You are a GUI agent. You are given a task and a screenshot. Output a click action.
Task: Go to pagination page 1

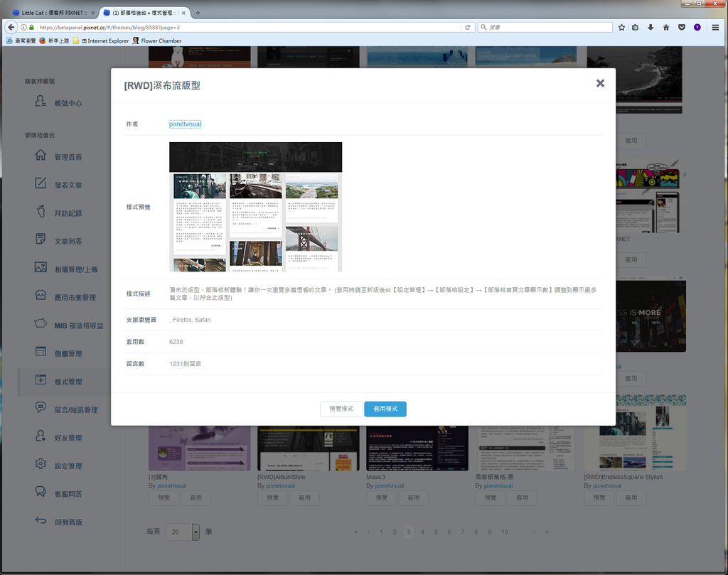pyautogui.click(x=382, y=532)
